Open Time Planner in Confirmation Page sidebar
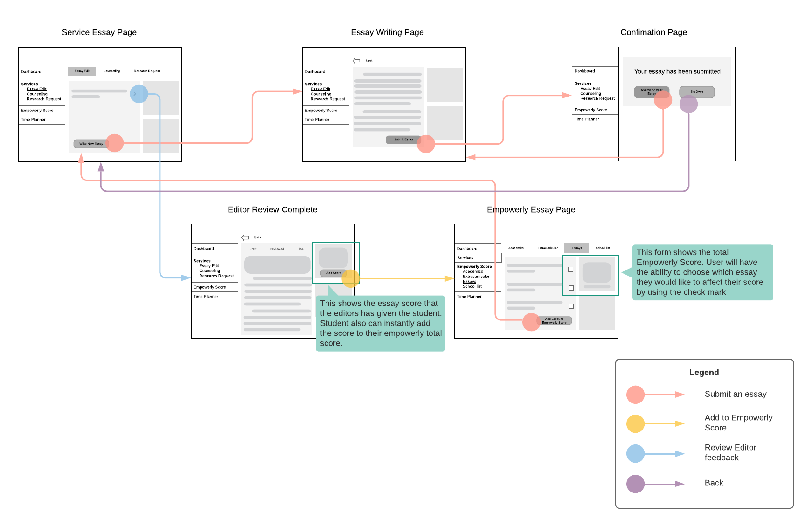The width and height of the screenshot is (812, 527). click(587, 119)
